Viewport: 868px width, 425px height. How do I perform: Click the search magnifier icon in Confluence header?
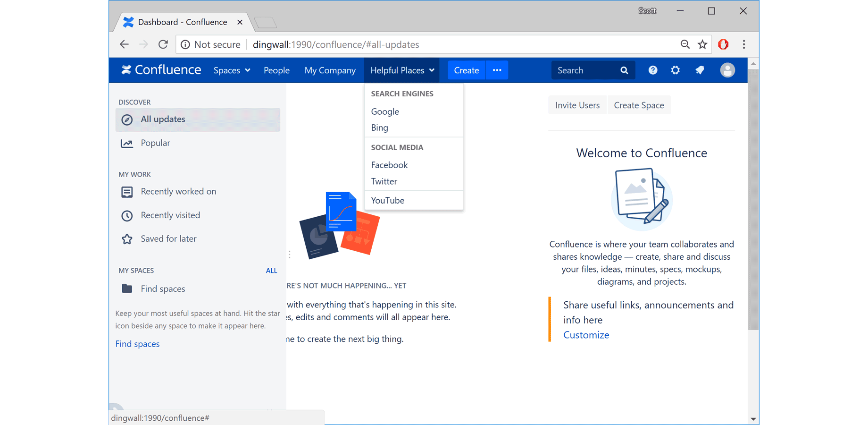(624, 70)
